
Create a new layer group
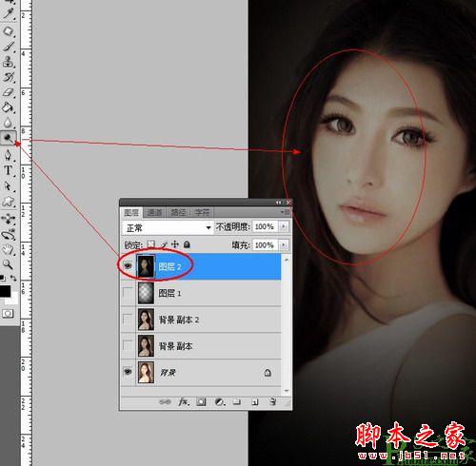236,402
